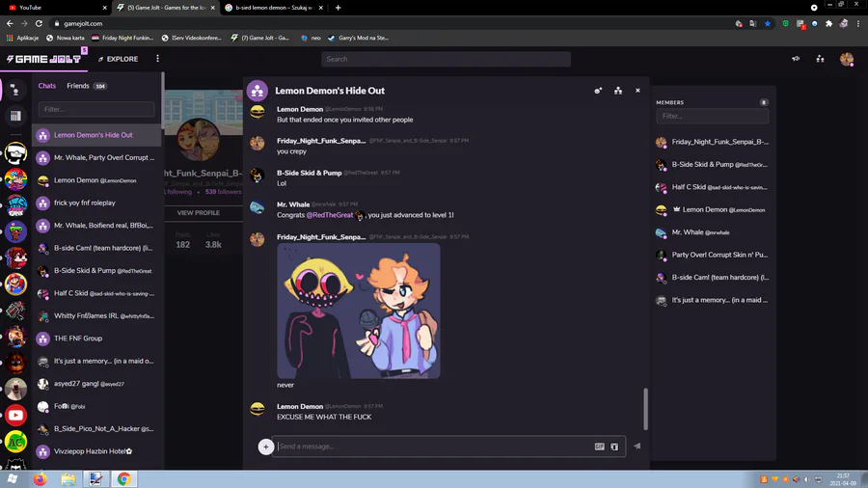Image resolution: width=868 pixels, height=488 pixels.
Task: Open Lemon Demon's Hide Out chat in the chat list
Action: tap(96, 135)
